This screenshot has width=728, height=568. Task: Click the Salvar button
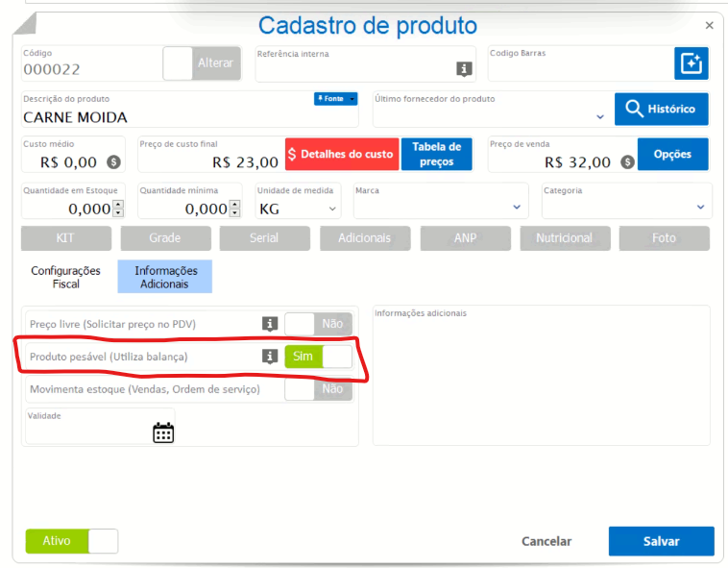point(661,541)
